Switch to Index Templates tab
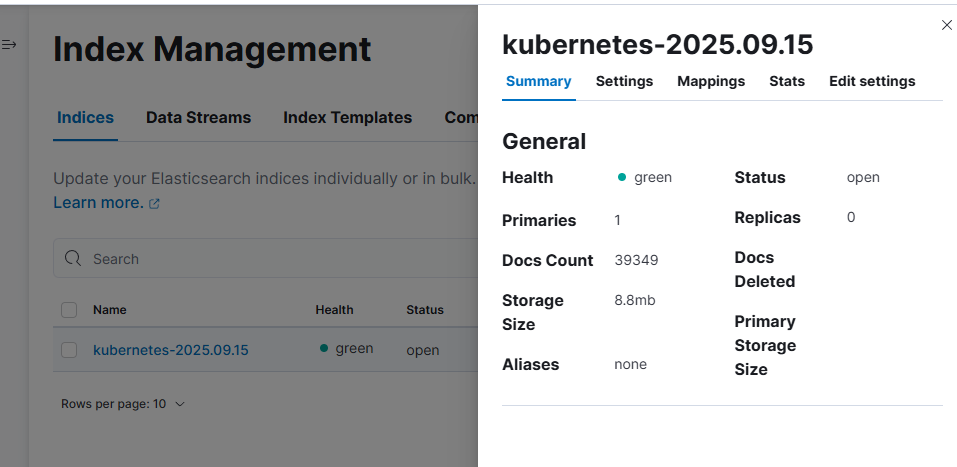This screenshot has width=957, height=467. click(x=347, y=117)
